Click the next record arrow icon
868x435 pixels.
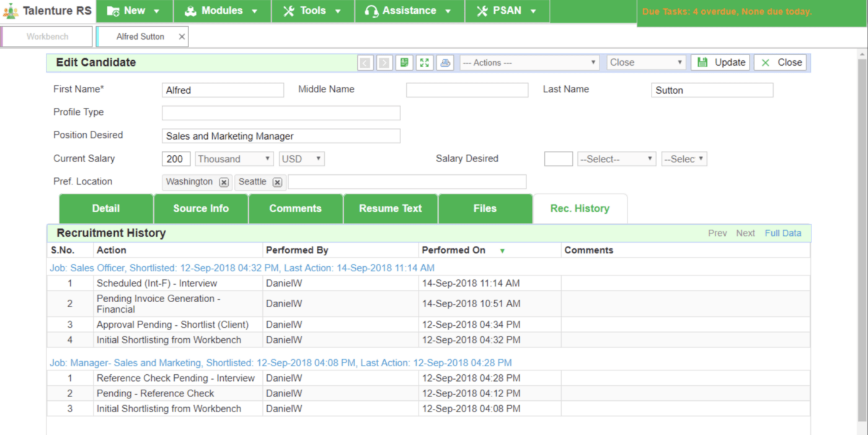tap(384, 63)
